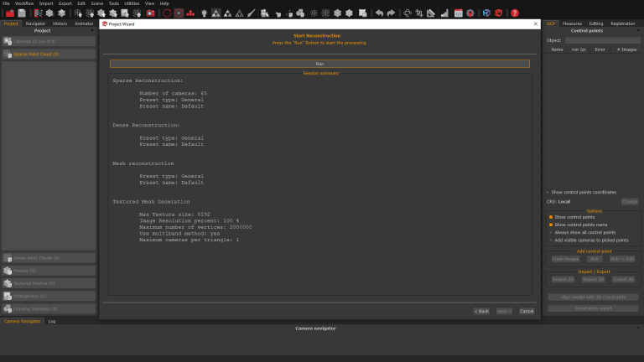Toggle the Show control points checkbox
Viewport: 644px width, 362px height.
pos(549,217)
